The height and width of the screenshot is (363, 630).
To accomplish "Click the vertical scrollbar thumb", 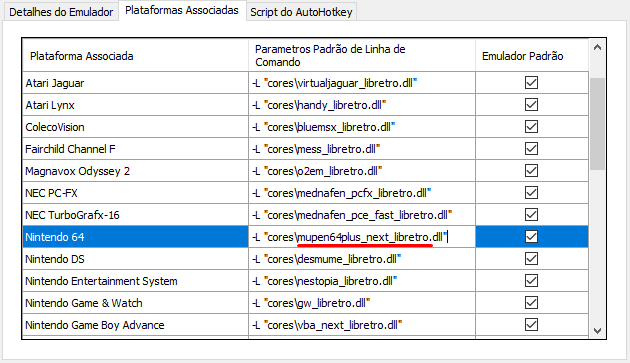I will coord(597,124).
